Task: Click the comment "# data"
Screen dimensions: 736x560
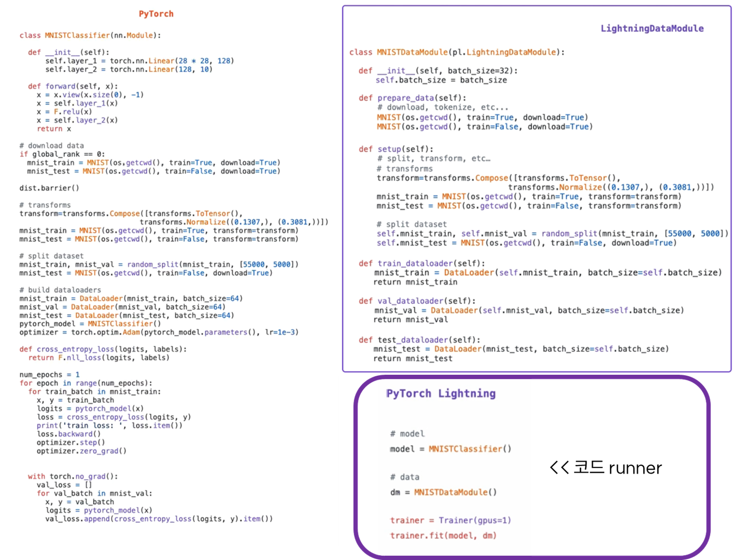Action: point(405,477)
